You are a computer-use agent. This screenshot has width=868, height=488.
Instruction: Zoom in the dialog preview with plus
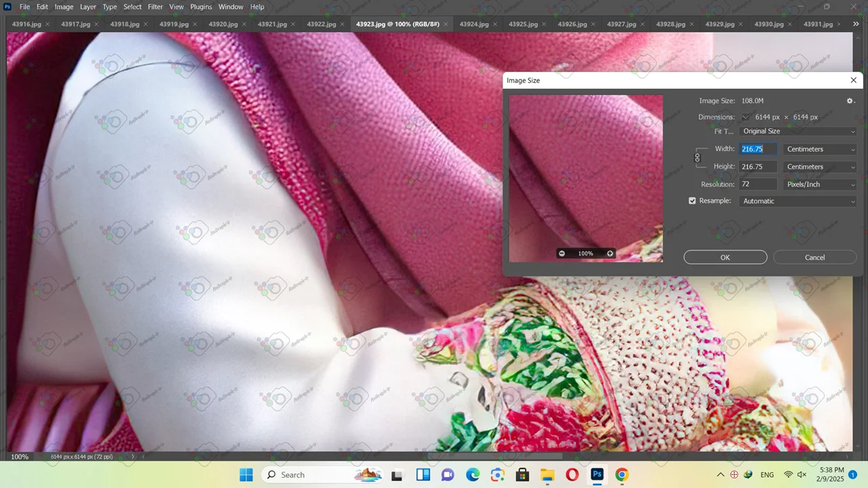click(610, 253)
